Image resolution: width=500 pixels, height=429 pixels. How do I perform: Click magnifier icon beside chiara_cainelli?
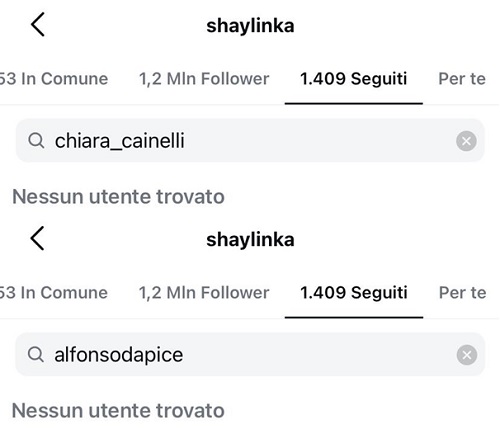pyautogui.click(x=36, y=141)
